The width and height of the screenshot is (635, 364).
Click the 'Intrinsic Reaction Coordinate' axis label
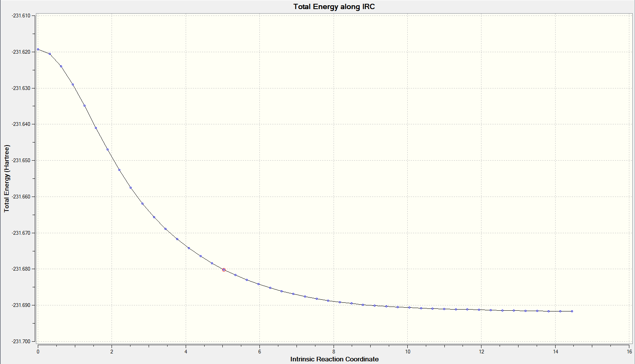[x=334, y=359]
